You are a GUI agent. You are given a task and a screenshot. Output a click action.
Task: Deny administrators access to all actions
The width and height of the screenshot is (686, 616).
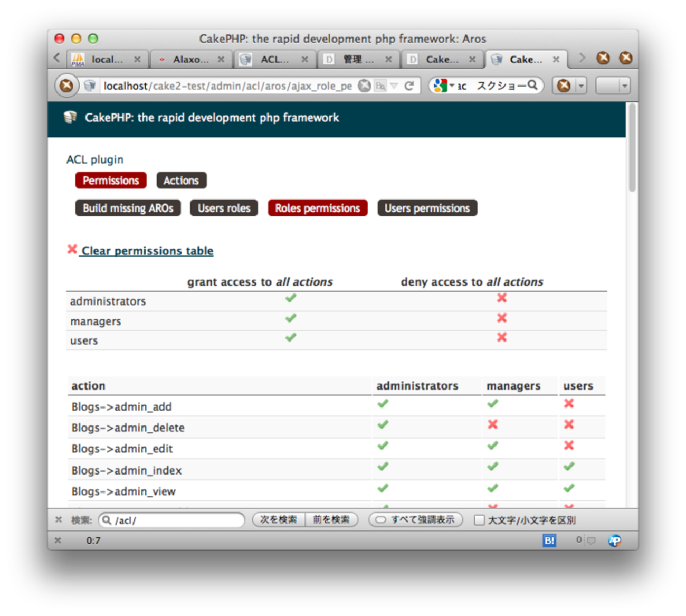502,298
